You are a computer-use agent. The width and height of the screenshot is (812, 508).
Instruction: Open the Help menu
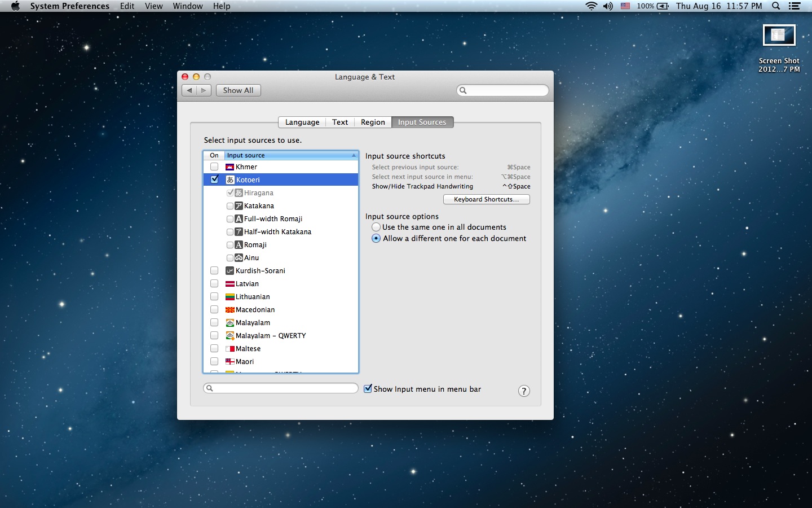tap(222, 6)
